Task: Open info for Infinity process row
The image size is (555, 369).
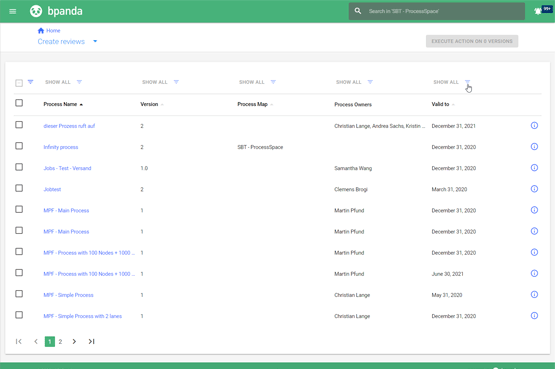Action: [534, 147]
